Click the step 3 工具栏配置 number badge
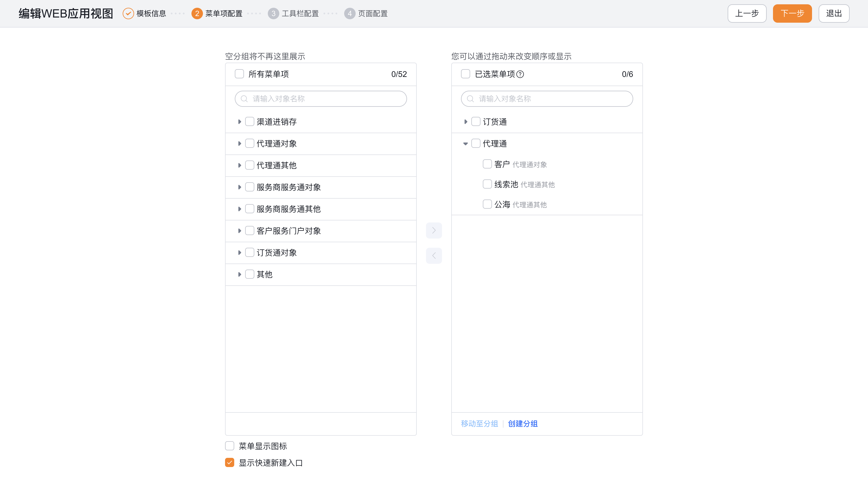This screenshot has width=868, height=492. point(273,13)
